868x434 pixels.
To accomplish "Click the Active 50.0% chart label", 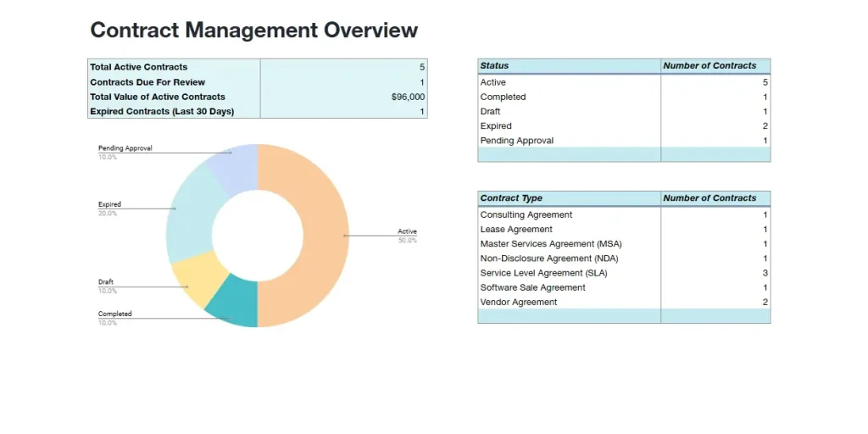I will [407, 235].
